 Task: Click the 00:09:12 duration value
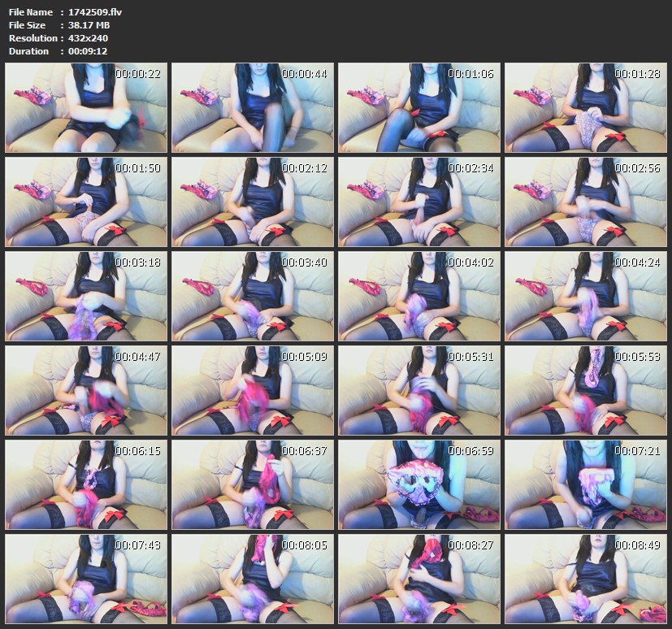[88, 51]
